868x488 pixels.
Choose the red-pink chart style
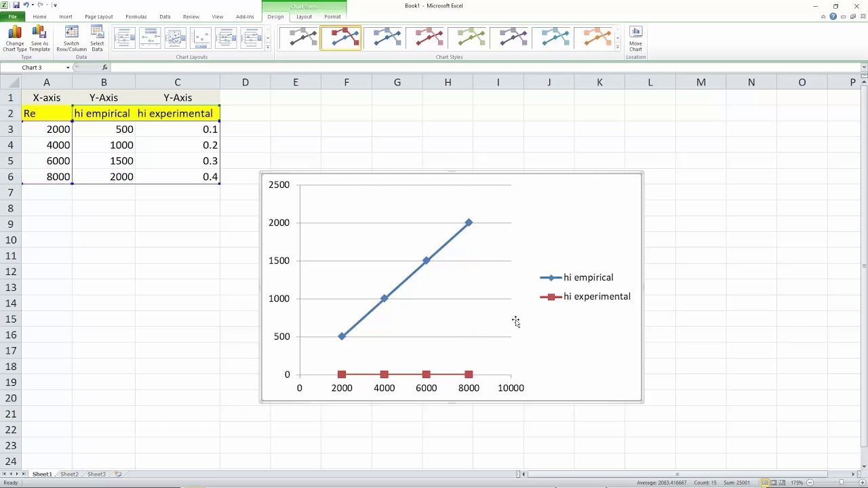click(425, 38)
